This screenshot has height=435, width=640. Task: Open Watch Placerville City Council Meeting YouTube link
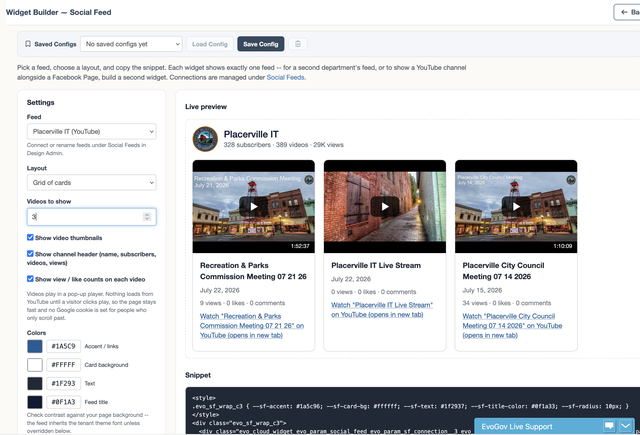[x=512, y=326]
